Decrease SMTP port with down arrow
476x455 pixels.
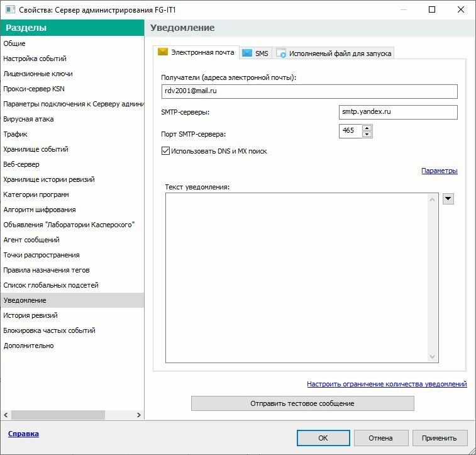tap(367, 135)
